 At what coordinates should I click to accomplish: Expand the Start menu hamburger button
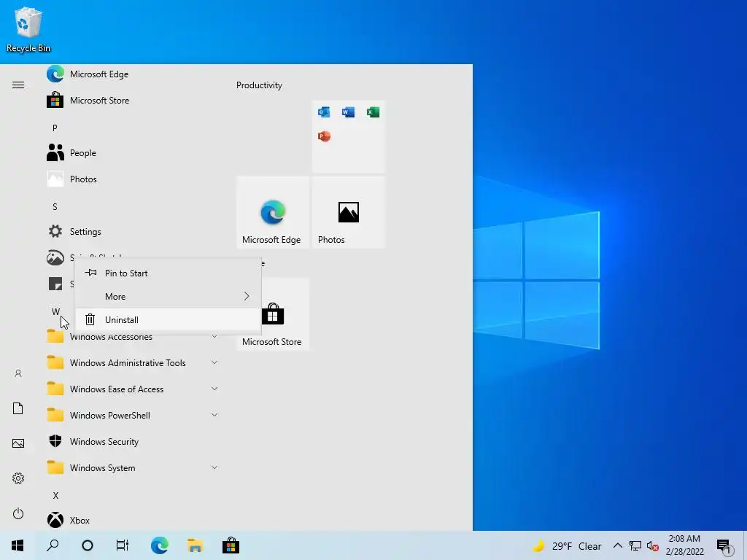click(x=18, y=85)
